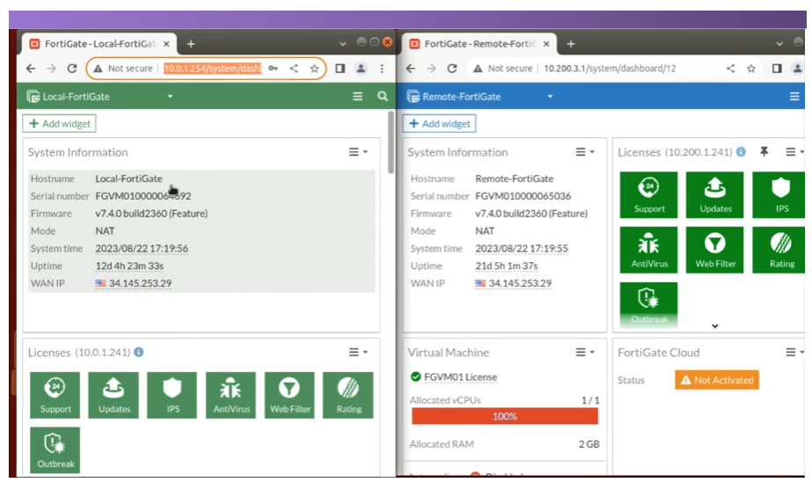This screenshot has width=812, height=504.
Task: Expand Remote Licenses widget with down chevron
Action: coord(715,325)
